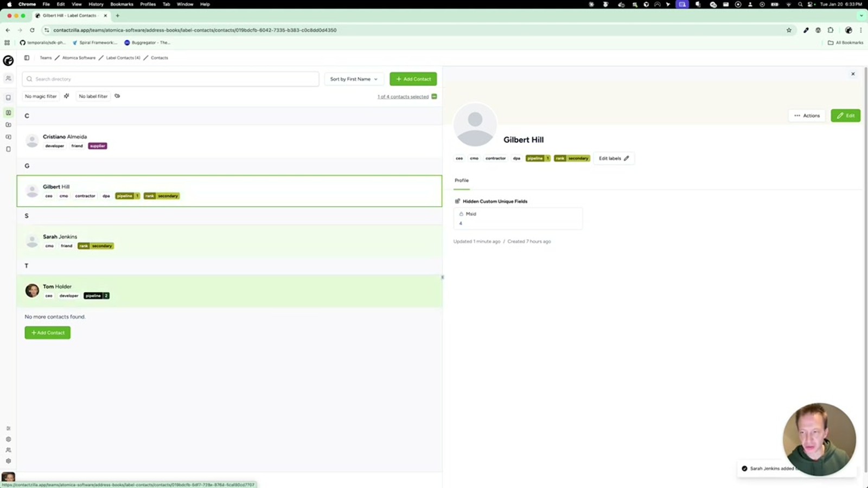Open the Chrome apps grid icon
The width and height of the screenshot is (868, 488).
tap(7, 42)
